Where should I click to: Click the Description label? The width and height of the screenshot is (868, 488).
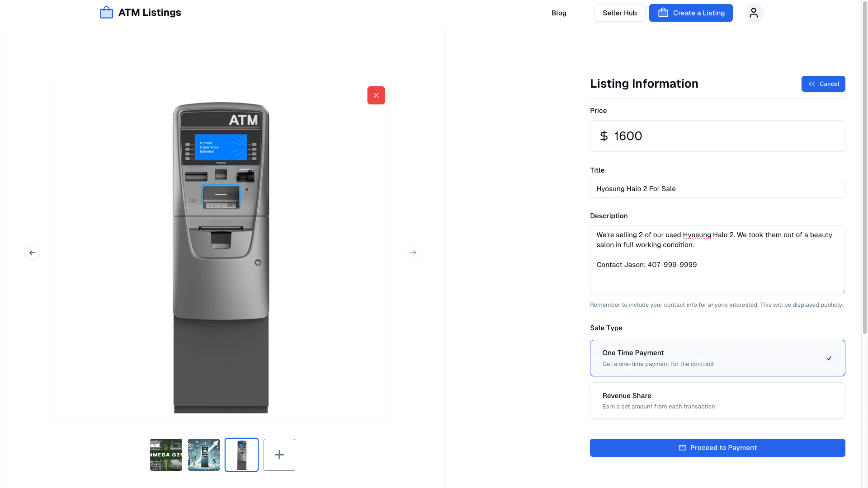609,216
